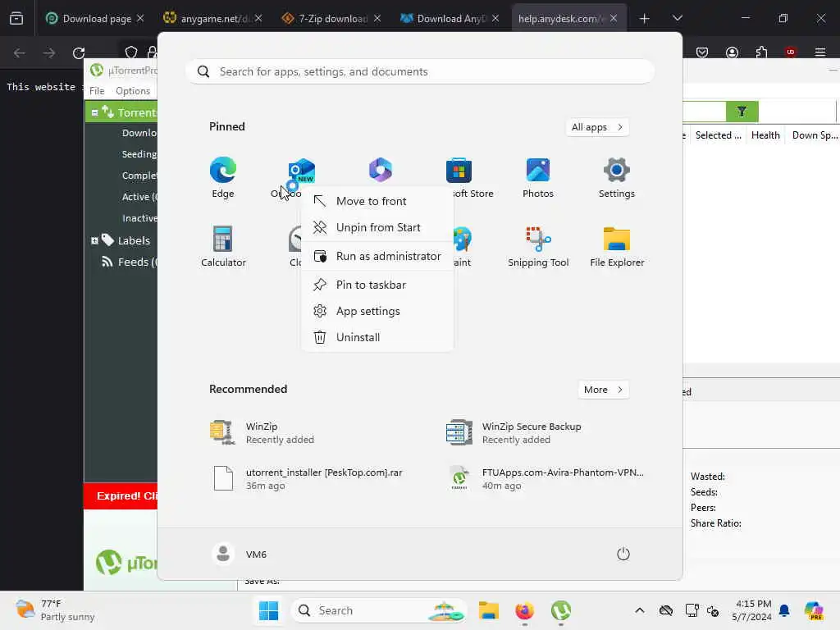Close the help.anydesk.com tab
The width and height of the screenshot is (840, 630).
pos(614,18)
